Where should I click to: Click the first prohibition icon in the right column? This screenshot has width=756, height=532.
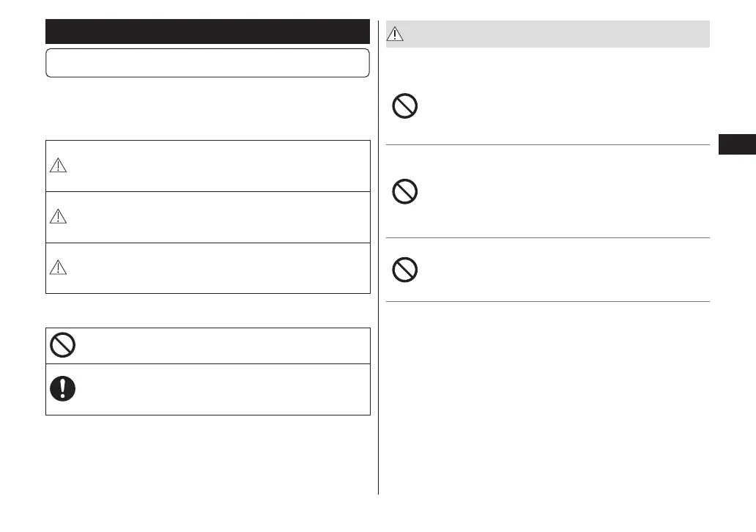pos(405,107)
